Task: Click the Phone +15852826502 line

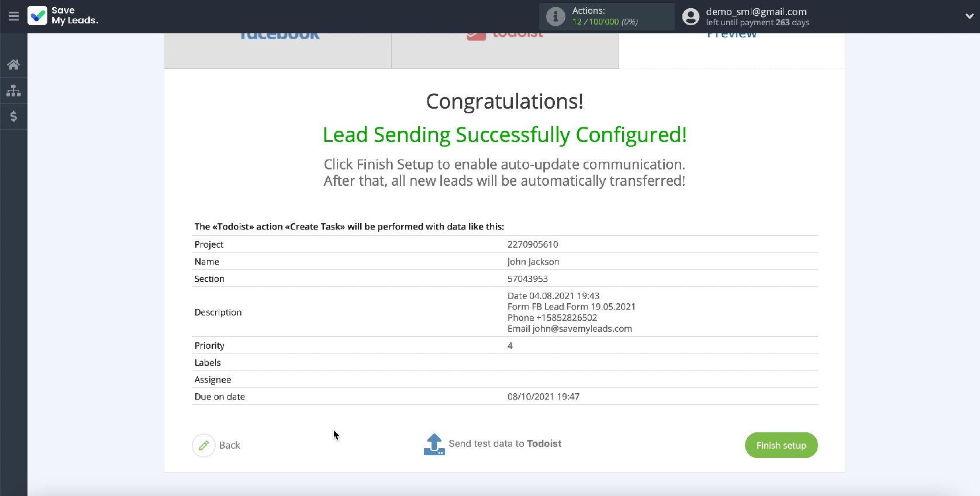Action: click(x=552, y=318)
